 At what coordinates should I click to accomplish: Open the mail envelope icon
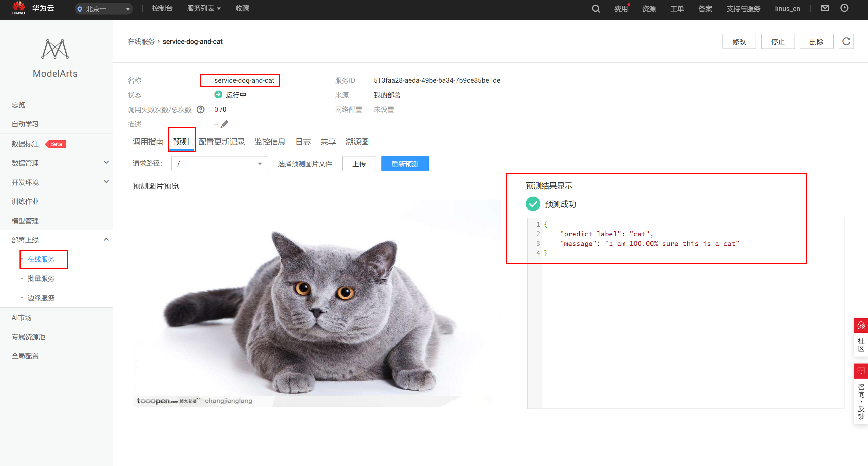(x=824, y=8)
